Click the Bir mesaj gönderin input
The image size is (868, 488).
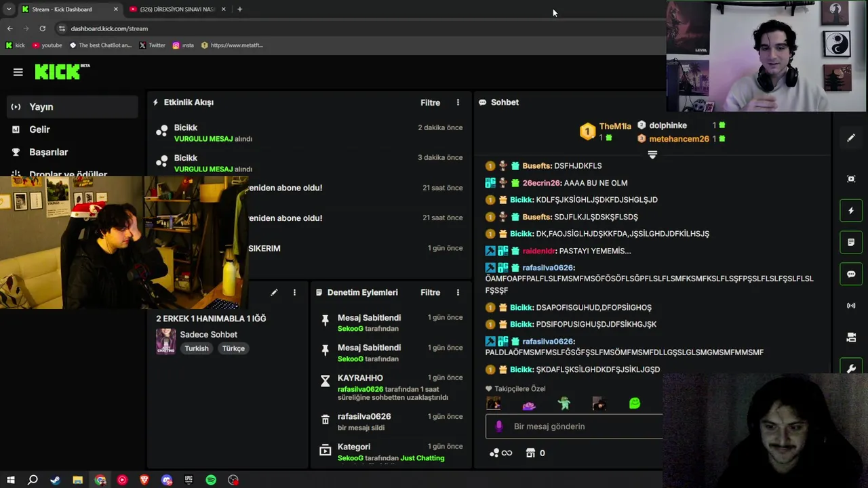click(x=574, y=426)
